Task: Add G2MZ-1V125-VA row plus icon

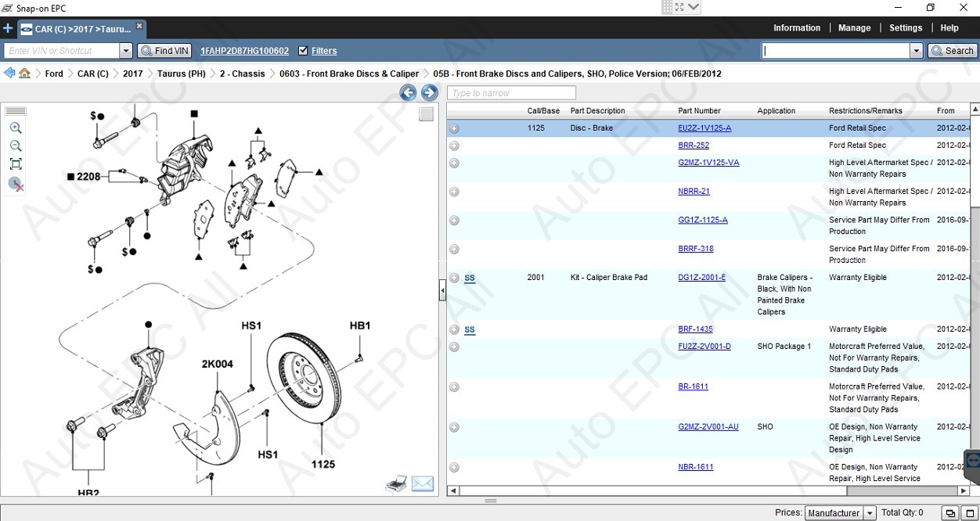Action: point(454,163)
